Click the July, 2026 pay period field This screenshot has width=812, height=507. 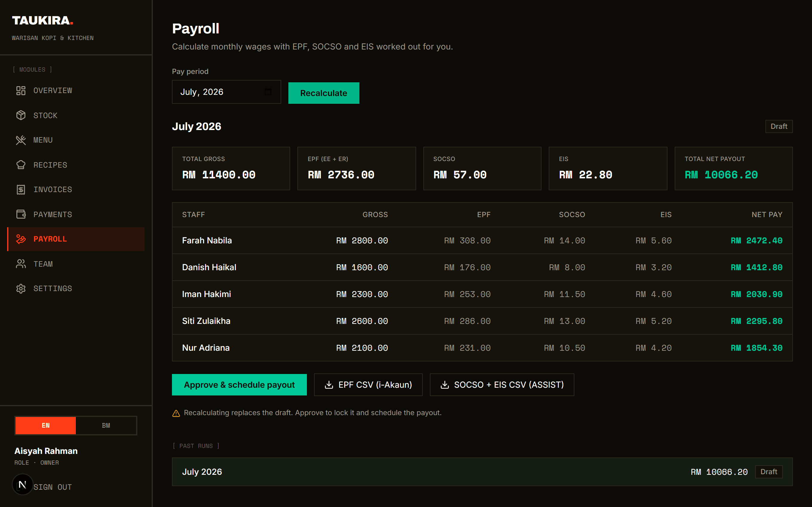(227, 92)
